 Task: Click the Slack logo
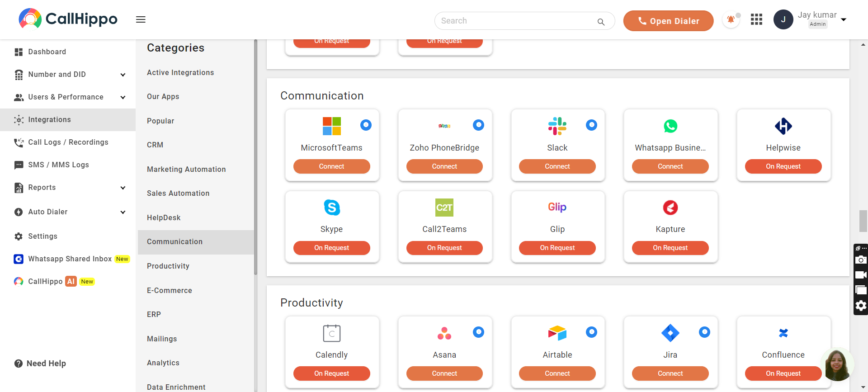click(x=557, y=126)
